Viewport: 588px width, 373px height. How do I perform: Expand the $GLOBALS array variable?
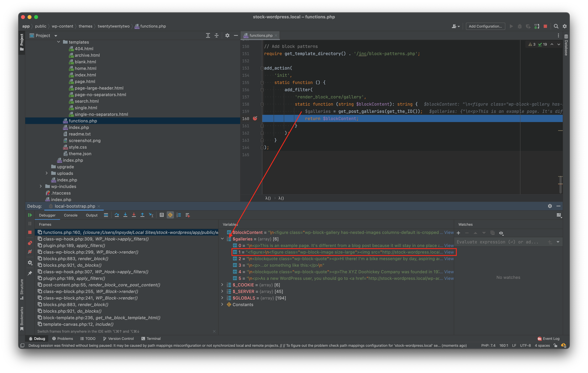click(222, 298)
